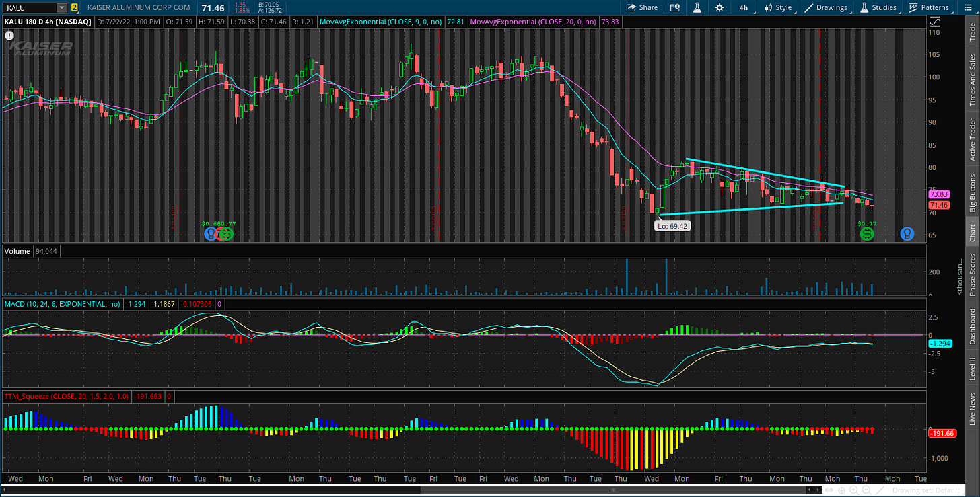980x497 pixels.
Task: Switch to Phase Scores side tab
Action: point(973,274)
